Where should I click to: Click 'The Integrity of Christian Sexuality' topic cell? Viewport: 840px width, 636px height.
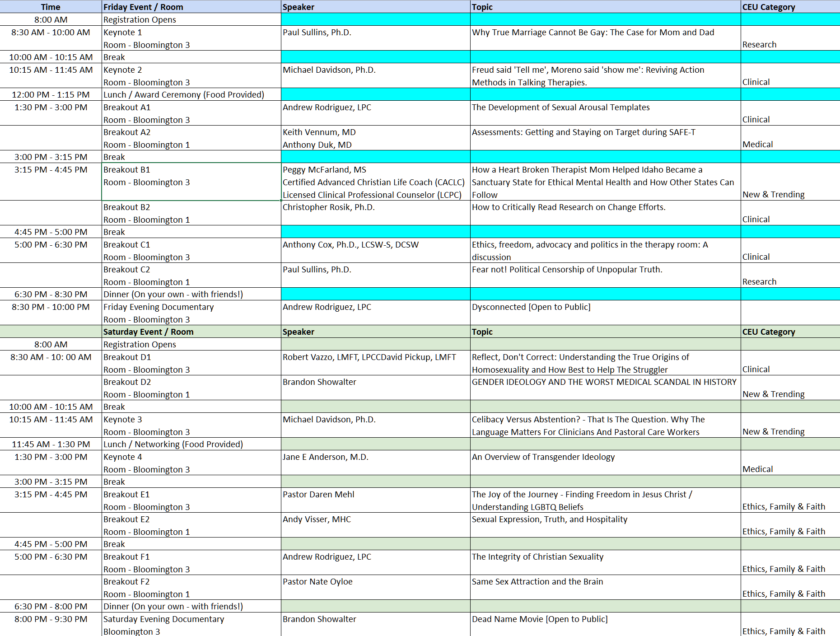click(x=605, y=562)
